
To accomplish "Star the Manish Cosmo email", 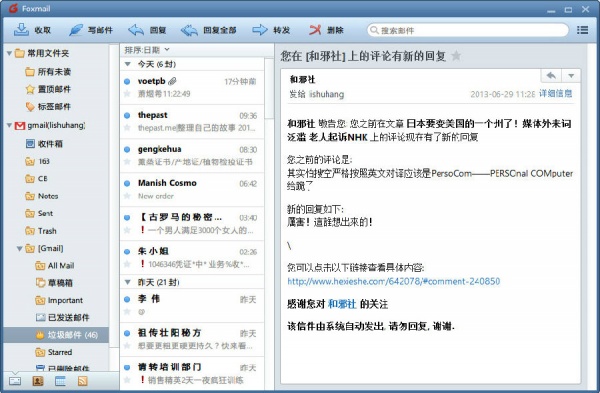I will coord(127,196).
